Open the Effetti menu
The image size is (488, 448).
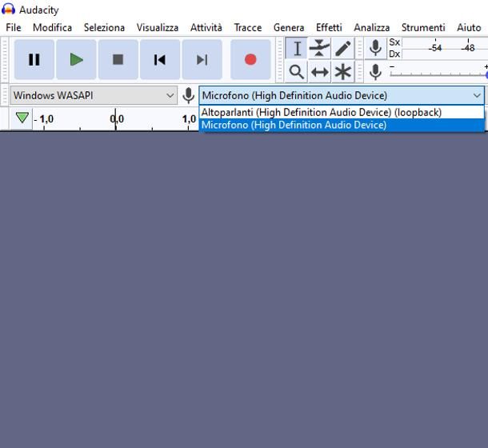tap(329, 27)
